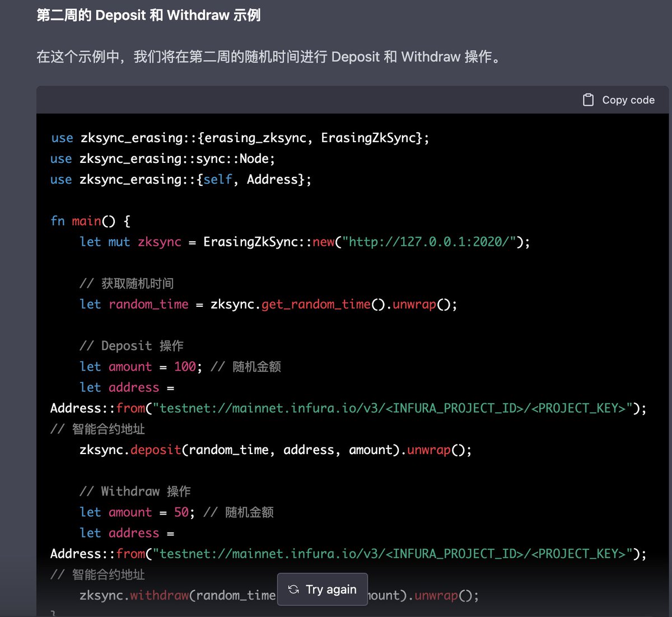
Task: Click line 'use zksync_erasing::{self, Address};'
Action: pyautogui.click(x=180, y=179)
